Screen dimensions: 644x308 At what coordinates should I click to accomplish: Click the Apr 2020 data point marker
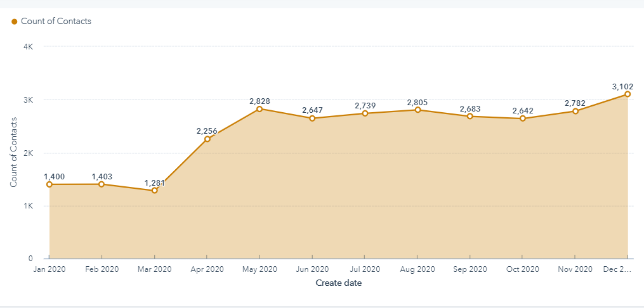(x=207, y=139)
